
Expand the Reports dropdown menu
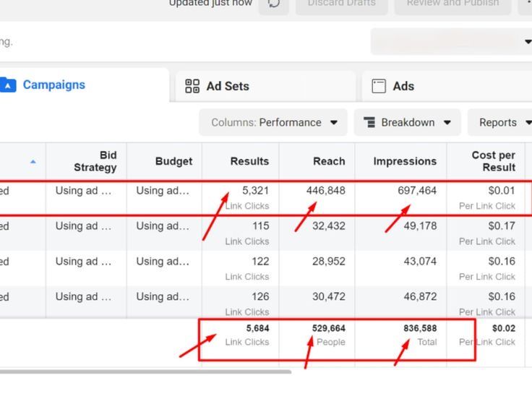point(504,123)
